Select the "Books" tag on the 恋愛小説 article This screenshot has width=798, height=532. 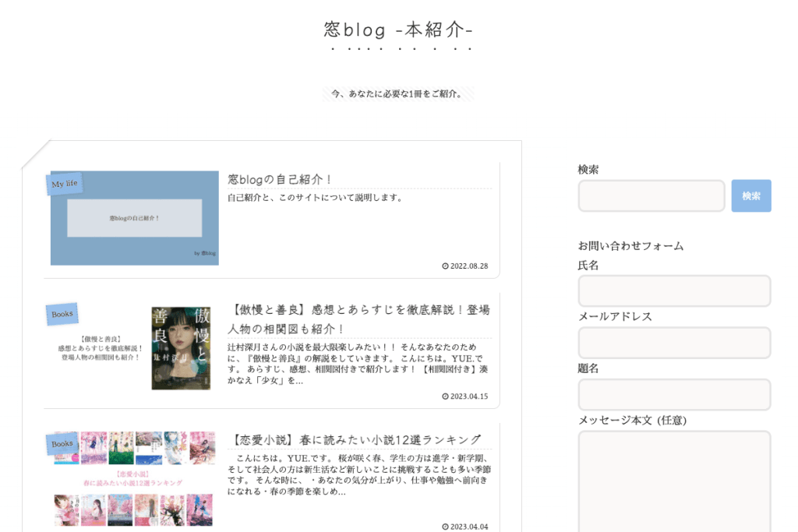pyautogui.click(x=62, y=442)
